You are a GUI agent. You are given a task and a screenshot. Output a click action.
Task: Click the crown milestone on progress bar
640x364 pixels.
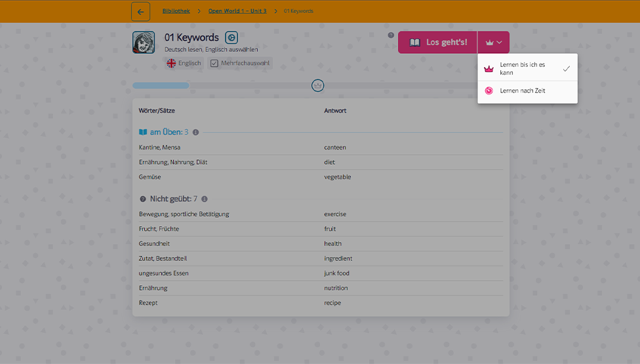coord(318,85)
